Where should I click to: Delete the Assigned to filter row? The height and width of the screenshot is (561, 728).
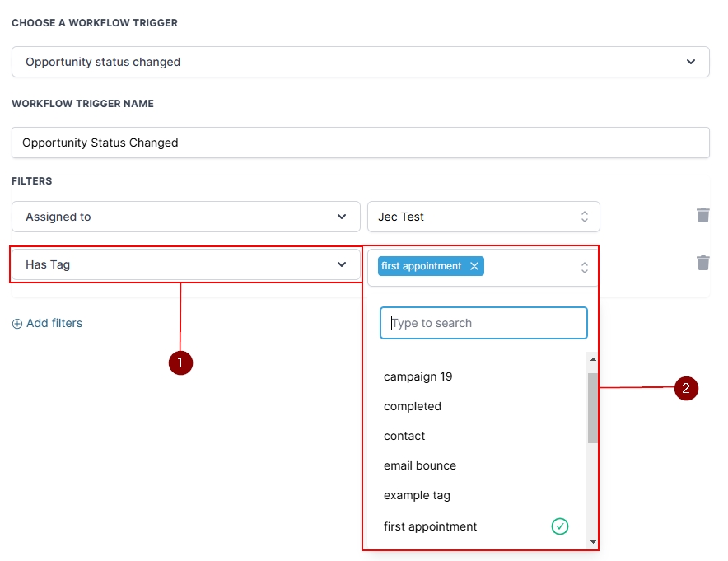702,215
